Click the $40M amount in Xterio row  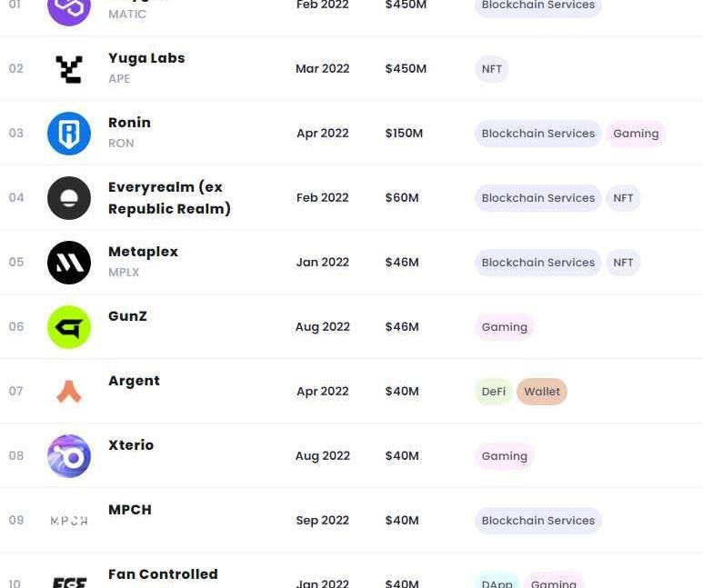(x=402, y=456)
